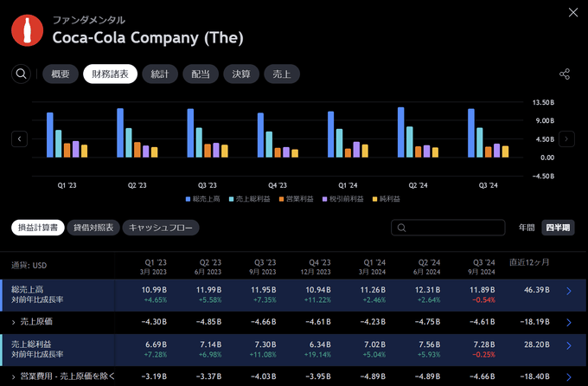Image resolution: width=588 pixels, height=386 pixels.
Task: Open the 決算 tab
Action: pos(241,74)
